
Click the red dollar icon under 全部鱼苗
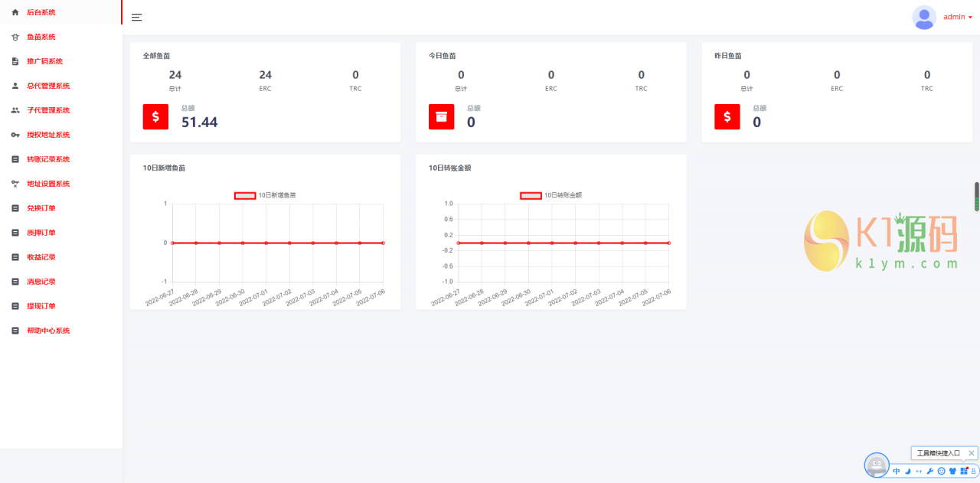(x=155, y=117)
